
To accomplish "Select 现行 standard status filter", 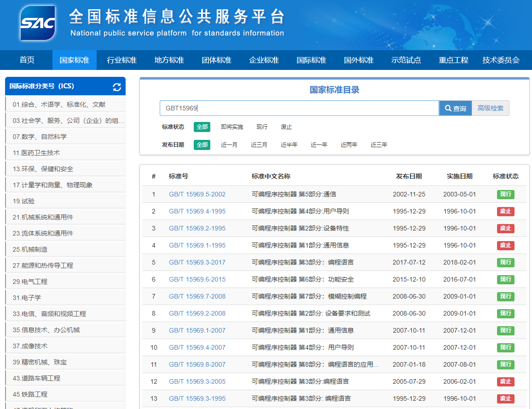I will tap(262, 127).
